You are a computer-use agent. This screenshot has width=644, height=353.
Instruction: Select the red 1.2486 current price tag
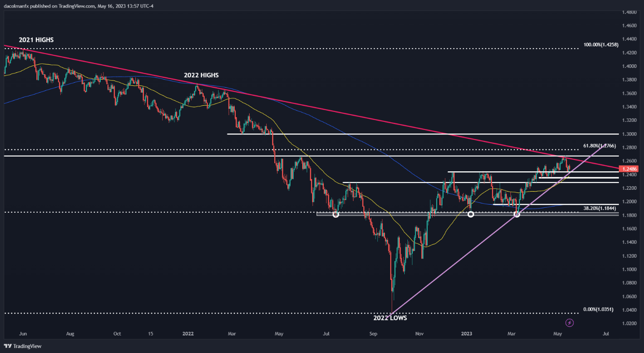pos(628,170)
